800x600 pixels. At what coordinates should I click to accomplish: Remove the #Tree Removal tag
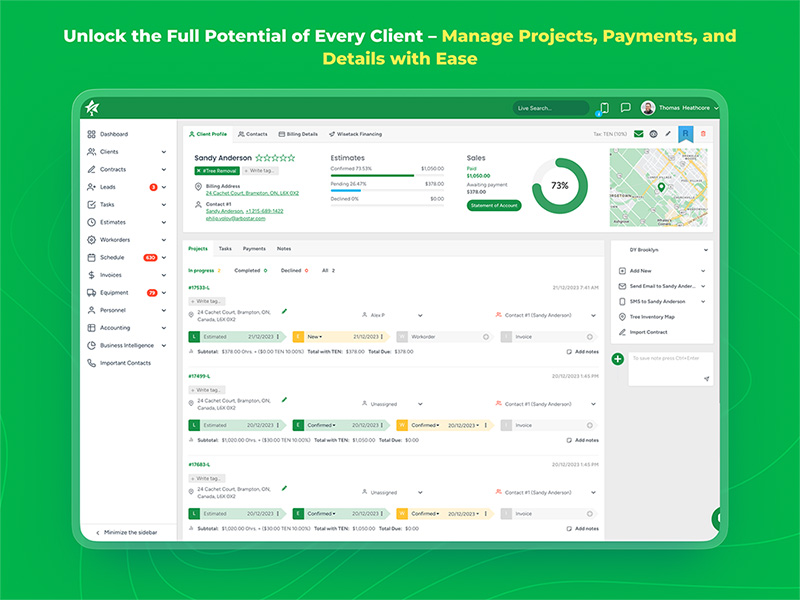[198, 171]
